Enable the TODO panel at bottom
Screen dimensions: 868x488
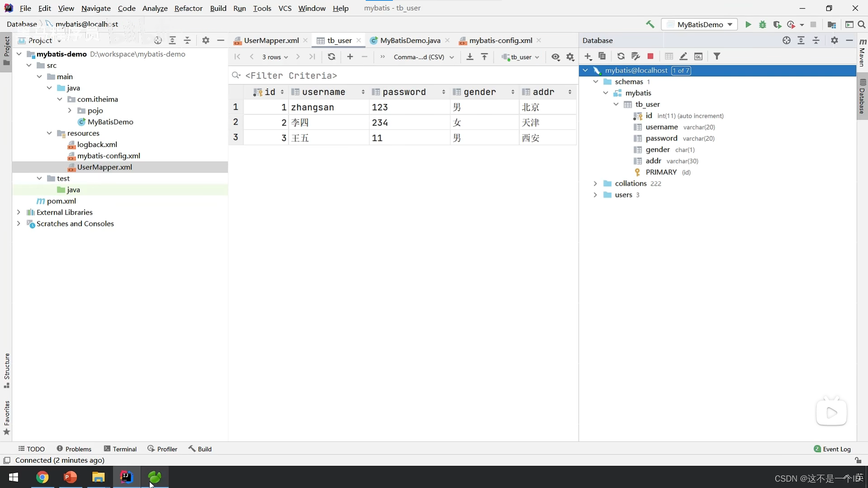[31, 449]
